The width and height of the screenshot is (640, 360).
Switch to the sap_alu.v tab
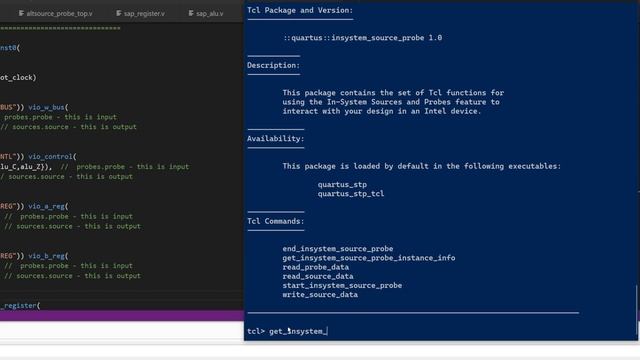click(x=206, y=13)
